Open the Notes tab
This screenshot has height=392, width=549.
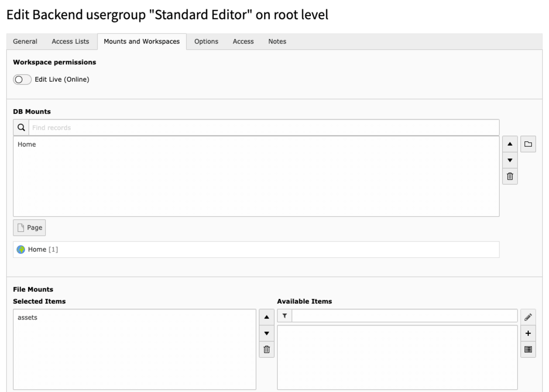click(277, 41)
